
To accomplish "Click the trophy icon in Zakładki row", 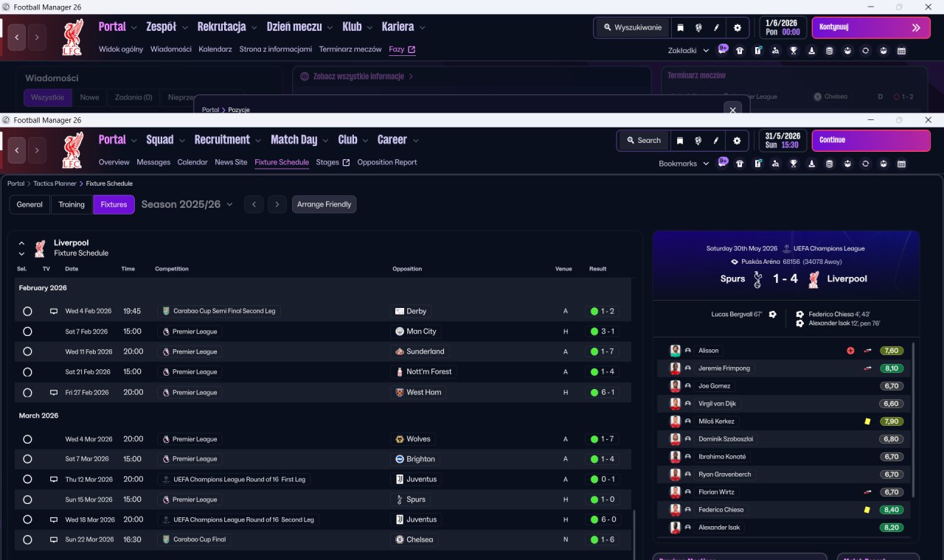I will click(x=794, y=51).
